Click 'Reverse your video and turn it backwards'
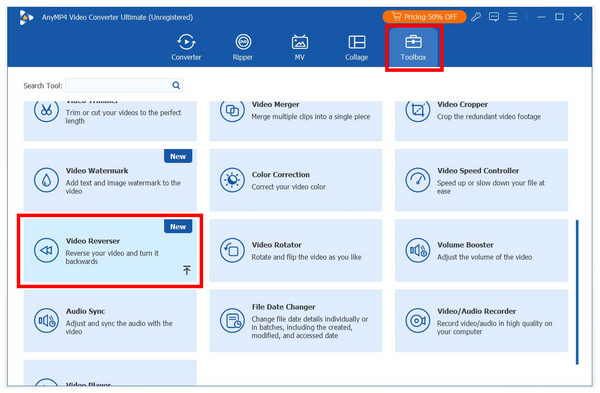 pyautogui.click(x=112, y=257)
